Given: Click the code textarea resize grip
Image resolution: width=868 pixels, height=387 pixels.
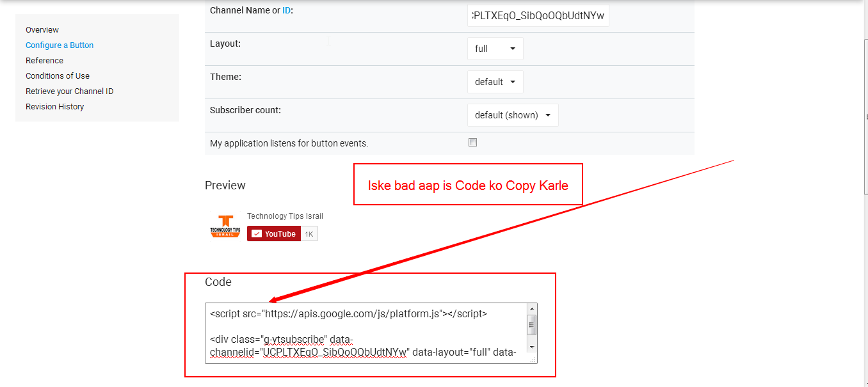Looking at the screenshot, I should (x=533, y=359).
